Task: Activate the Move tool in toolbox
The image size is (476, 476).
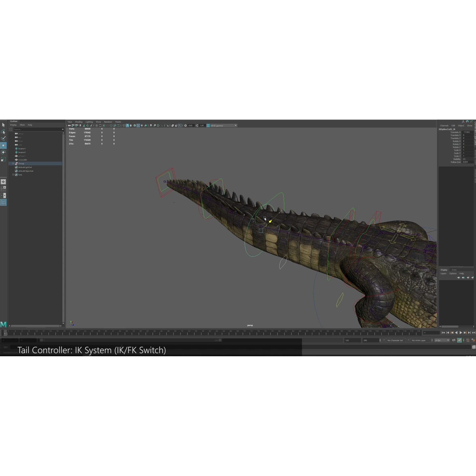Action: click(x=3, y=145)
